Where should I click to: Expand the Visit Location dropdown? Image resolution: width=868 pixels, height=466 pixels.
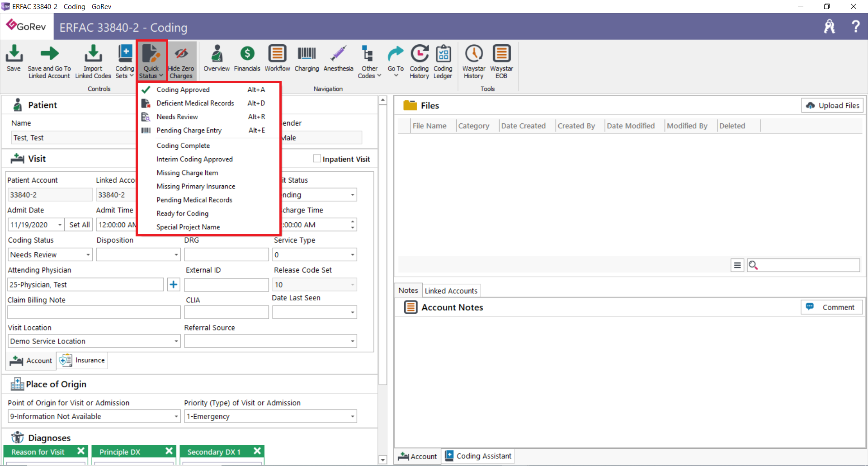click(x=176, y=341)
